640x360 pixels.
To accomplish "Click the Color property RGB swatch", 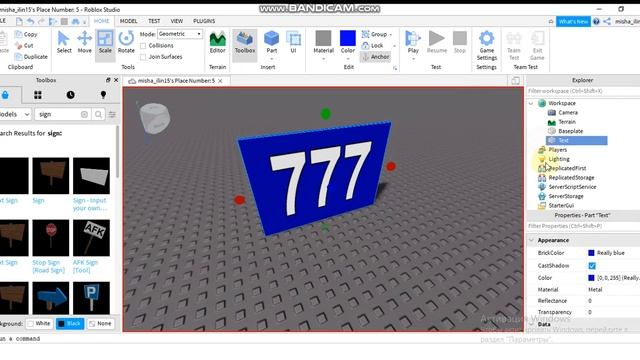I will 591,278.
